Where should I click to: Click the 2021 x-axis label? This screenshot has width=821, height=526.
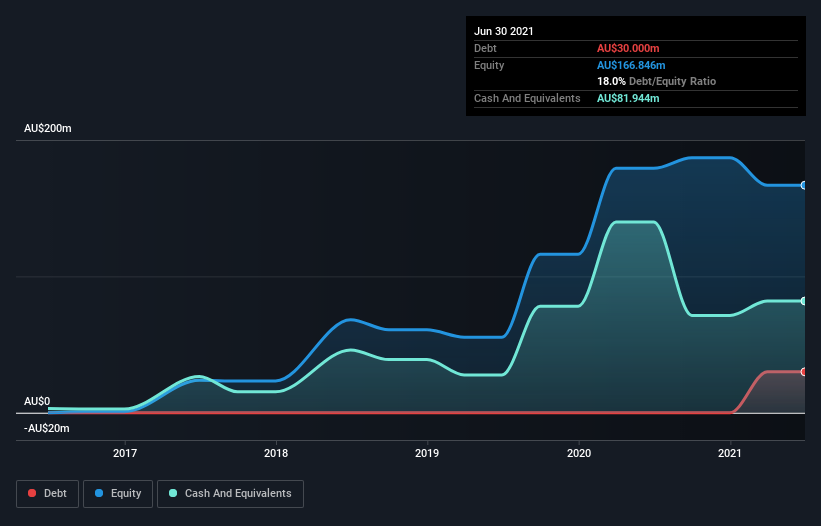tap(730, 453)
